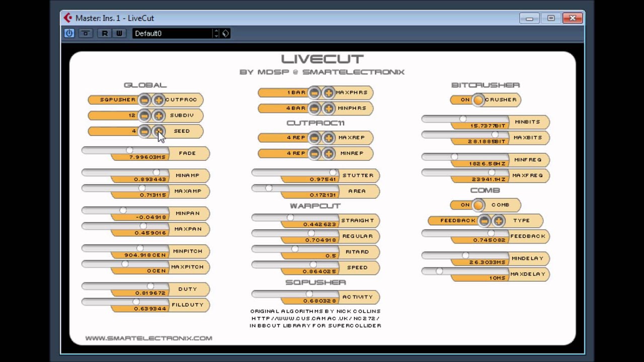Image resolution: width=644 pixels, height=362 pixels.
Task: Click the MINPITCH slider handle
Action: (140, 248)
